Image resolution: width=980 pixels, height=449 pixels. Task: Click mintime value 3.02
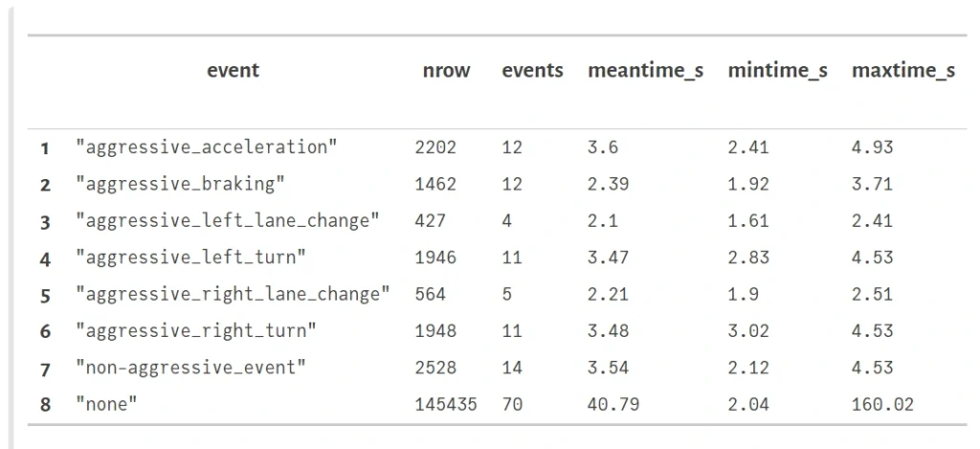[x=748, y=331]
